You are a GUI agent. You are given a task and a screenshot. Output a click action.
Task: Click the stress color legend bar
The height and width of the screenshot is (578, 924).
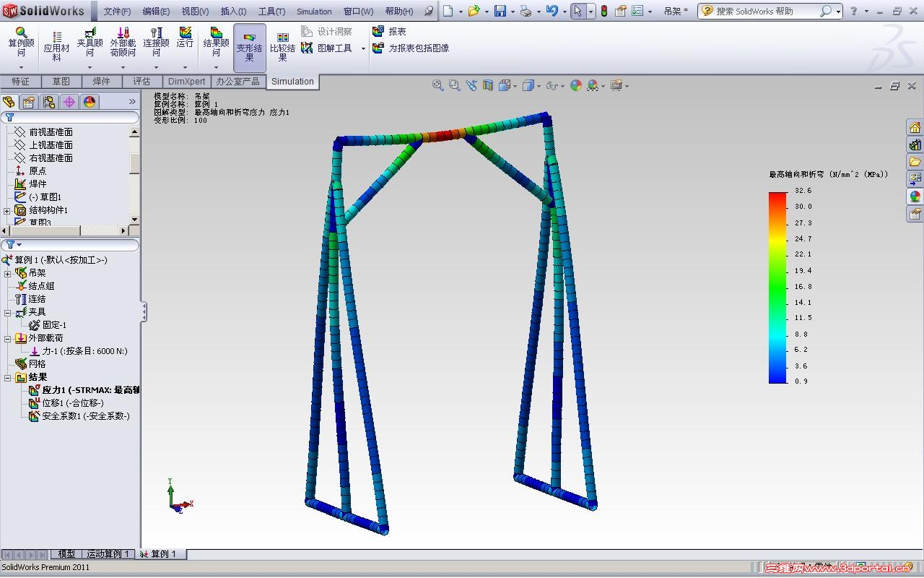[x=778, y=287]
